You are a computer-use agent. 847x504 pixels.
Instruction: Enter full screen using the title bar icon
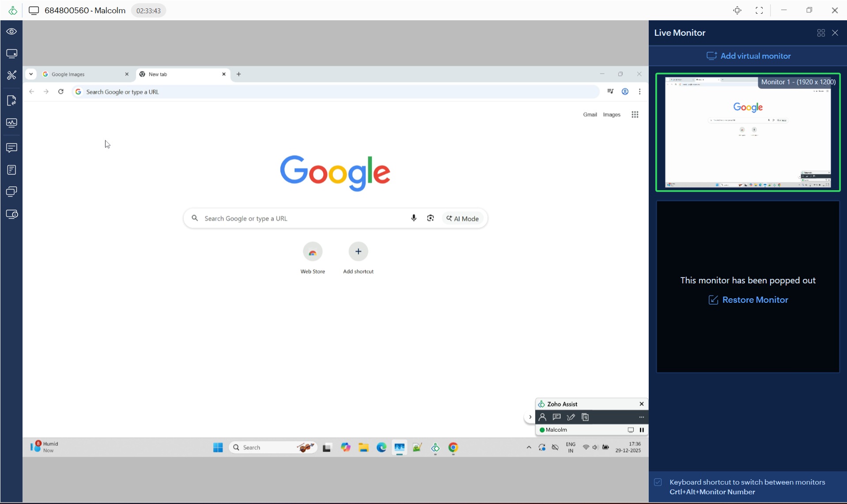tap(759, 10)
